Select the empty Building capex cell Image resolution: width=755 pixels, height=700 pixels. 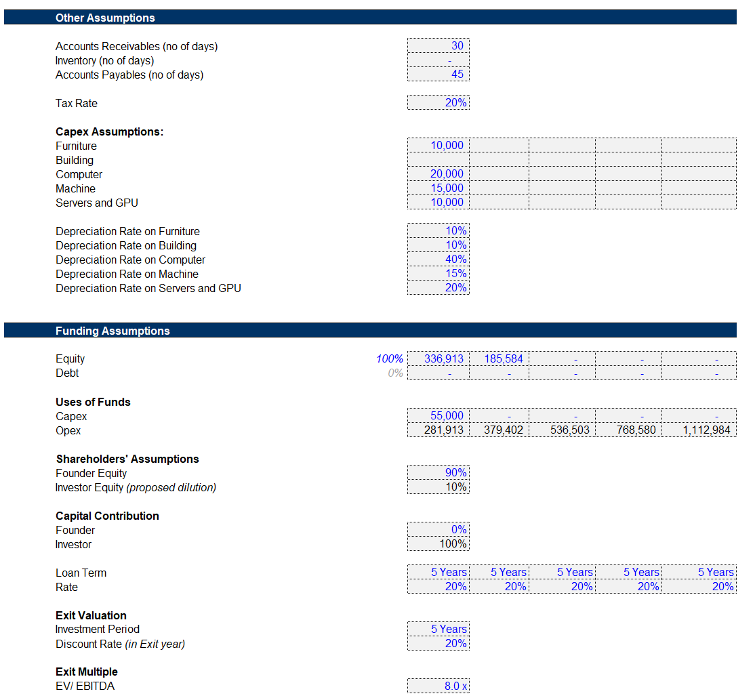tap(438, 160)
